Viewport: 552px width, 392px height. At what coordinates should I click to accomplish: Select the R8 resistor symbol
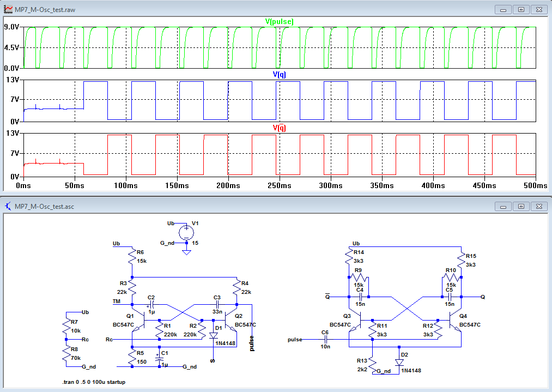(66, 353)
